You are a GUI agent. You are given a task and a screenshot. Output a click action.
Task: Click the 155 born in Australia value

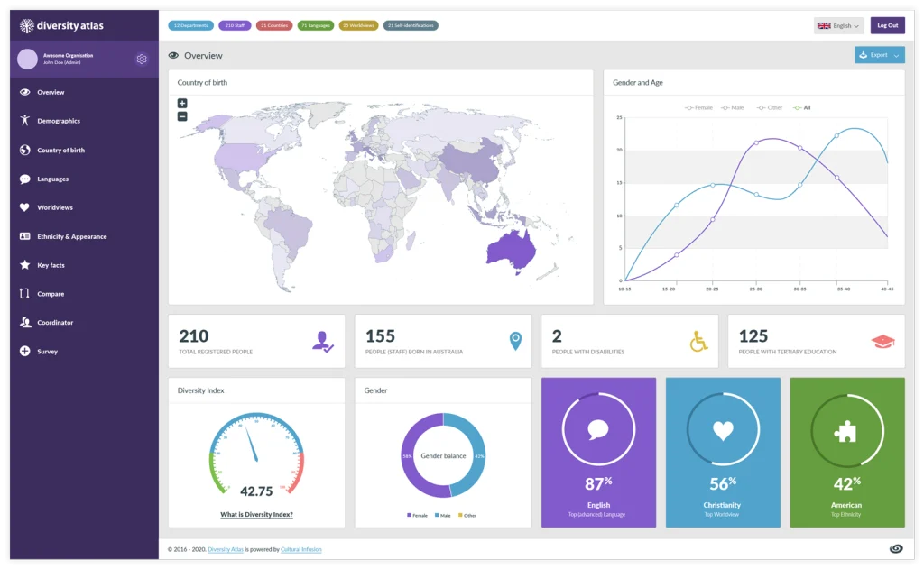380,336
